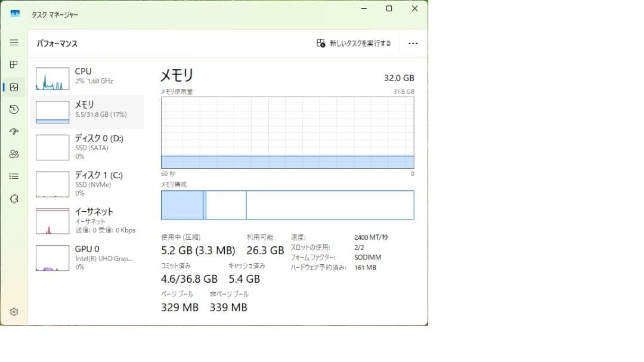Open the Users view

[14, 154]
